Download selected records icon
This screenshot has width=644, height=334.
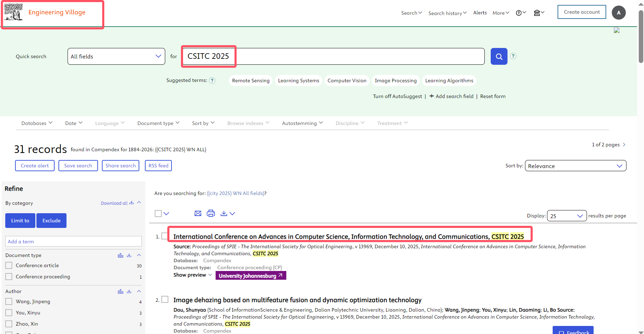click(x=224, y=214)
